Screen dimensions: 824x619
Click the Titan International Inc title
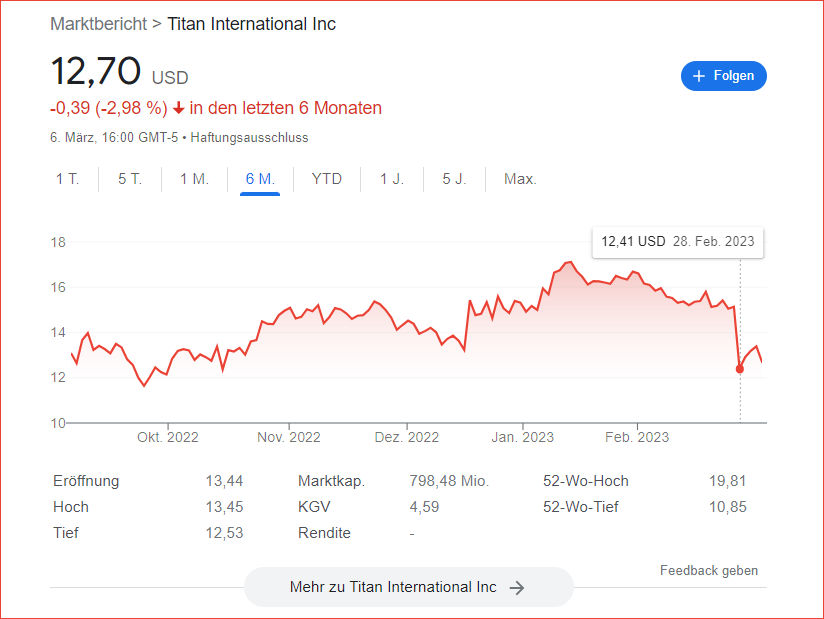point(251,24)
